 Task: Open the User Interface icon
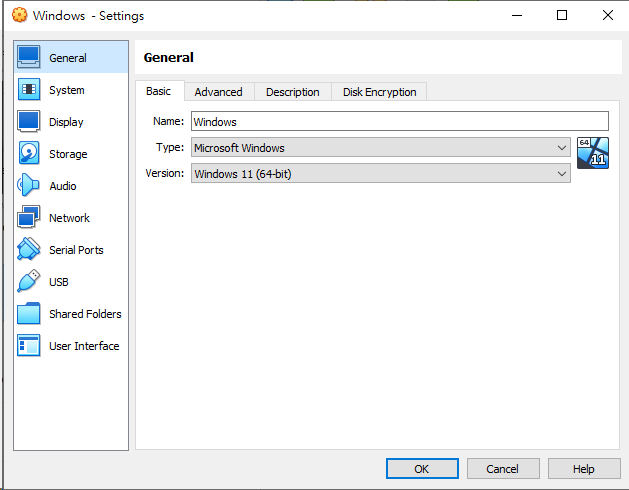tap(29, 346)
